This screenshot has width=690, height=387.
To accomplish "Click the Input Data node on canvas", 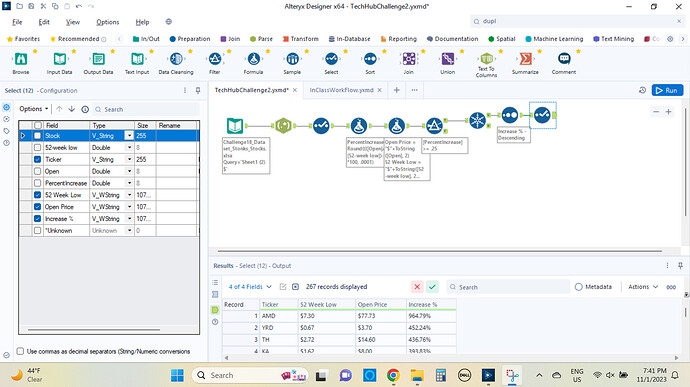I will [235, 126].
